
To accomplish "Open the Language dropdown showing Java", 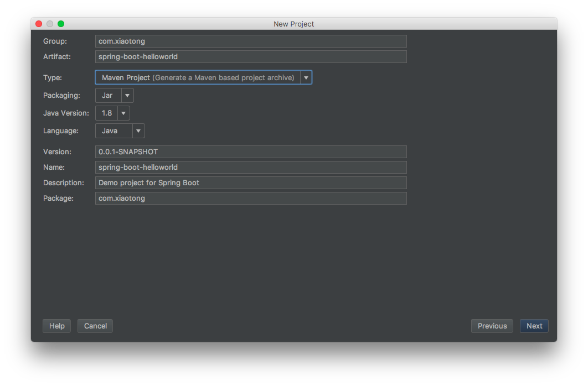I will (120, 131).
